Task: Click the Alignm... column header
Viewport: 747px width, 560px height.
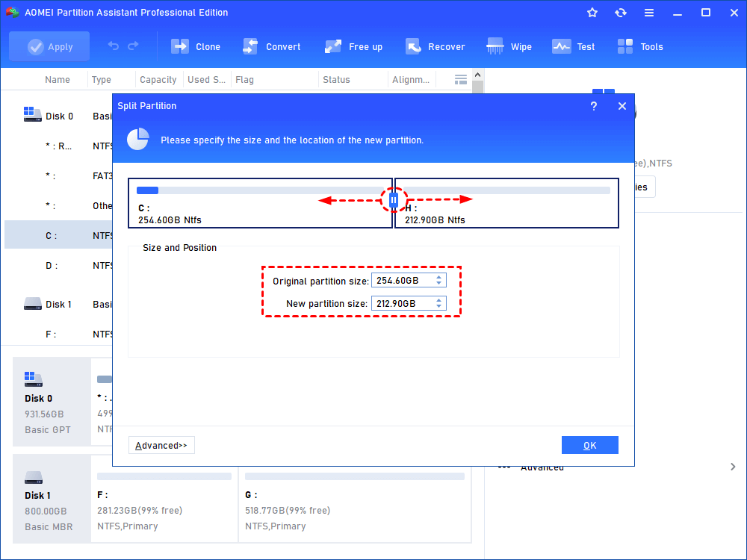Action: tap(411, 80)
